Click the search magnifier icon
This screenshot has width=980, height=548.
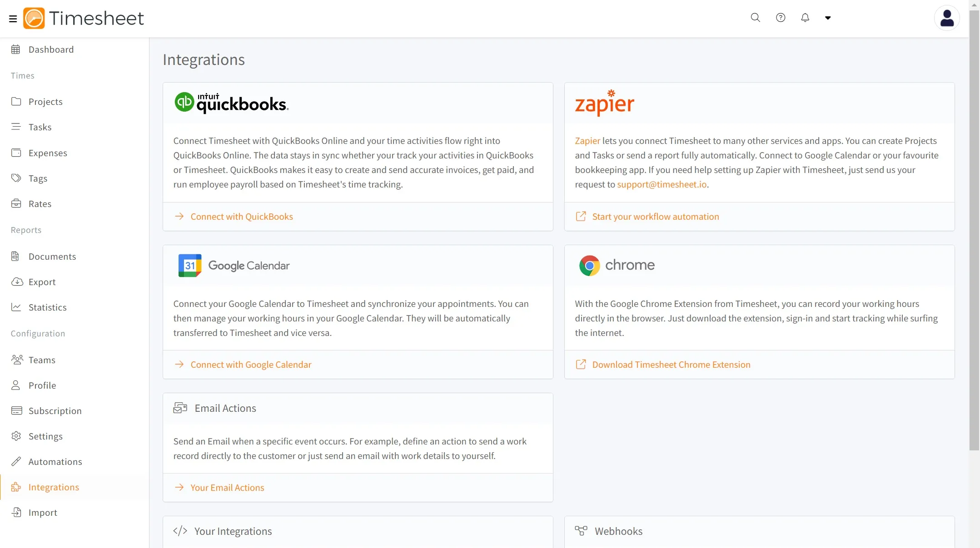755,18
